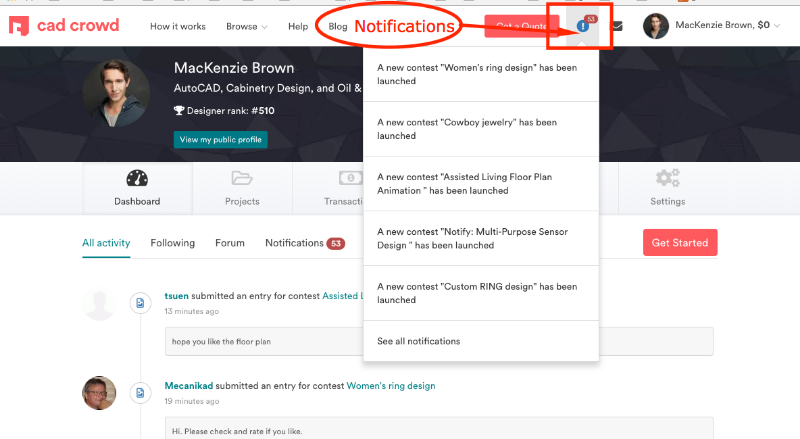The height and width of the screenshot is (439, 800).
Task: Click the '19 minutes ago' timestamp
Action: (x=191, y=401)
